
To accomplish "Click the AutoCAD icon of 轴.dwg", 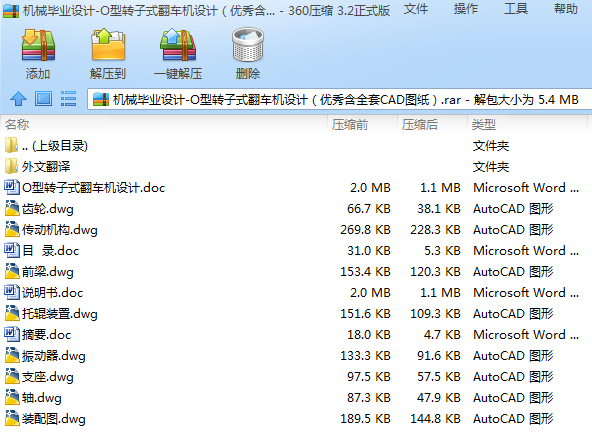I will [x=12, y=398].
